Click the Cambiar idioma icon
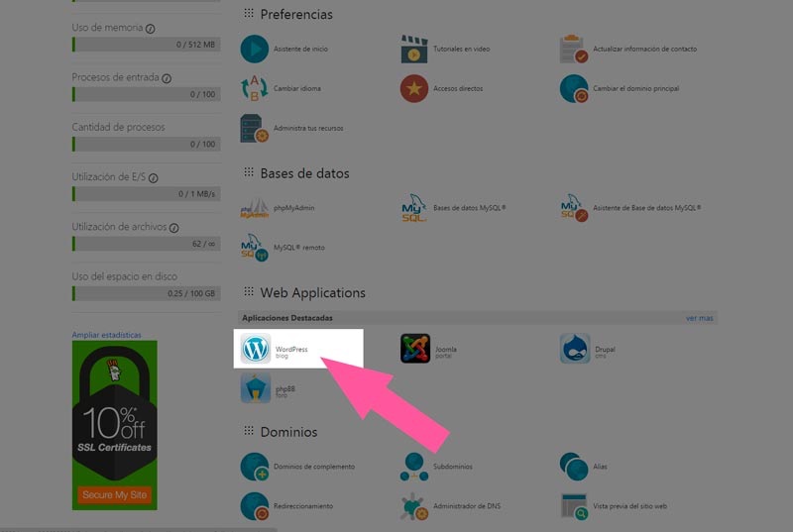Image resolution: width=793 pixels, height=532 pixels. click(x=256, y=88)
